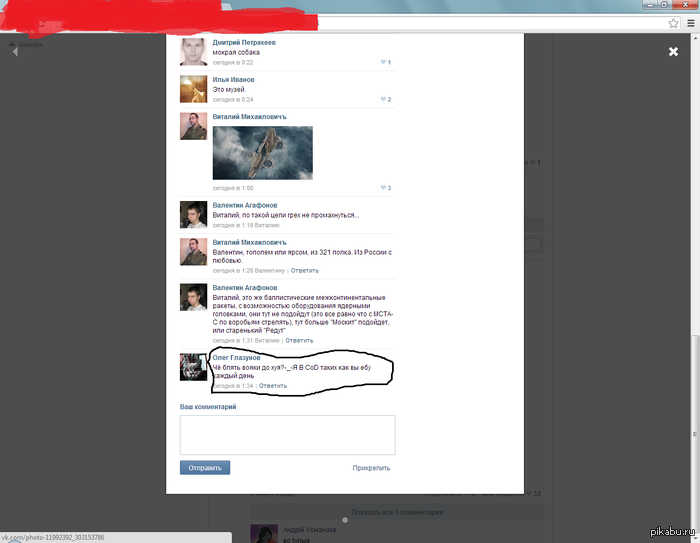This screenshot has height=543, width=700.
Task: Close the photo viewer with the X
Action: pyautogui.click(x=673, y=51)
